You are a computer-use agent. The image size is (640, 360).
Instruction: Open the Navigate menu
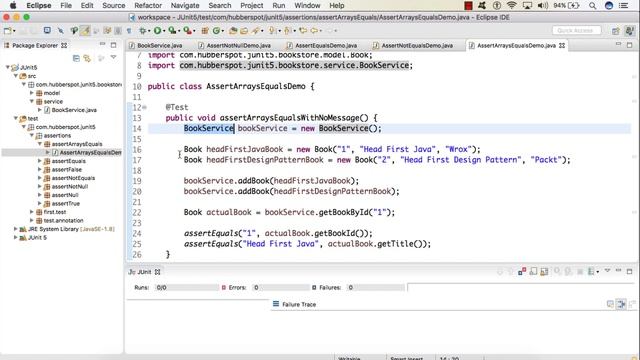point(185,5)
